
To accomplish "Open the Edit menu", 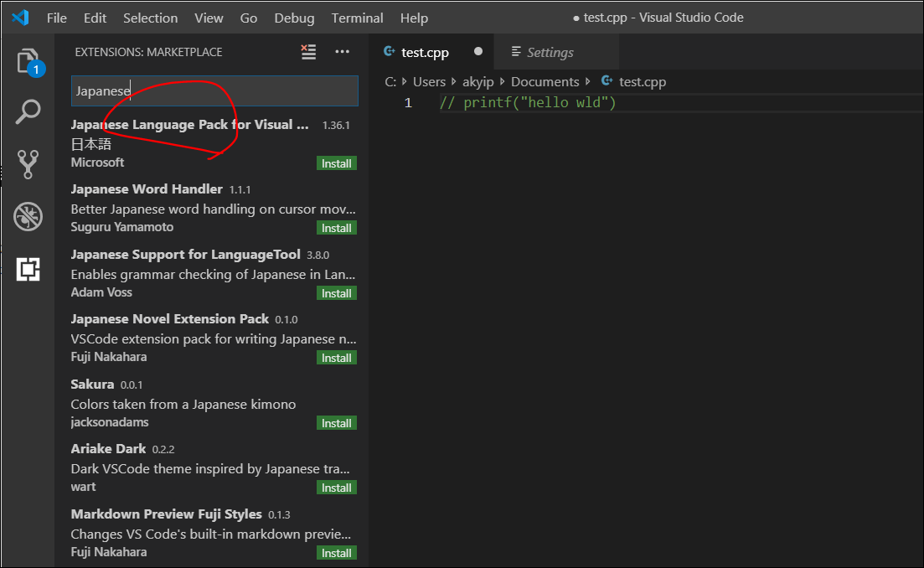I will pyautogui.click(x=95, y=18).
